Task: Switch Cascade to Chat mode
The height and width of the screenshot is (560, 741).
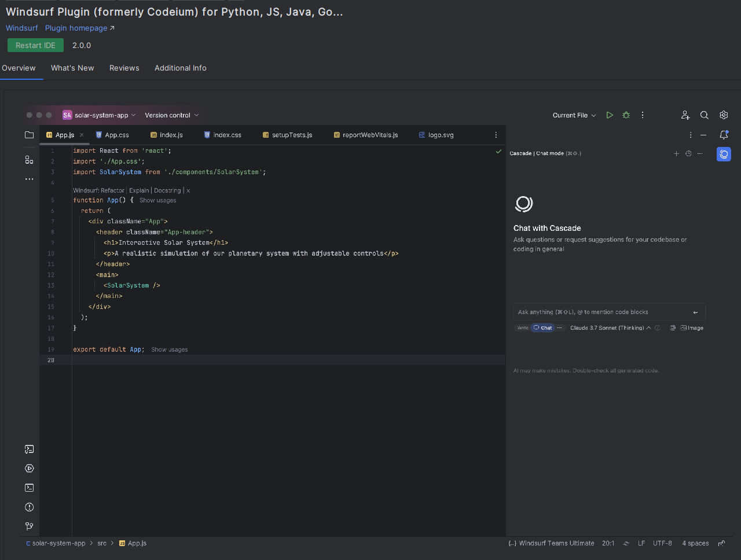Action: (543, 328)
